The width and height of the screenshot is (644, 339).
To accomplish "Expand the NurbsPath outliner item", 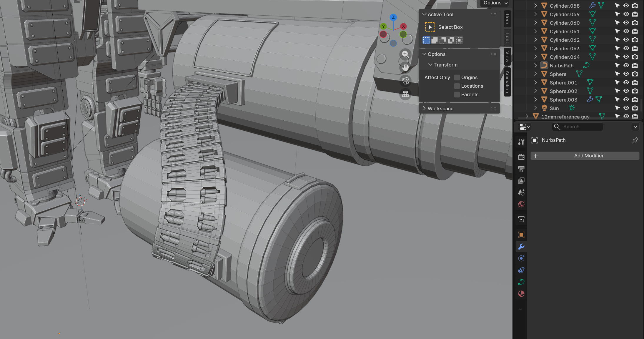I will [535, 65].
